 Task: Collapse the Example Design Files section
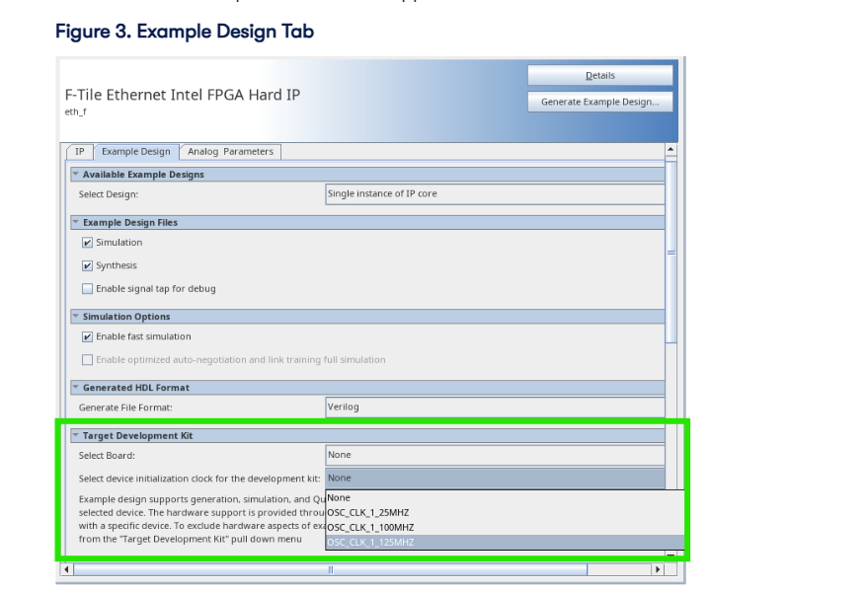coord(76,222)
